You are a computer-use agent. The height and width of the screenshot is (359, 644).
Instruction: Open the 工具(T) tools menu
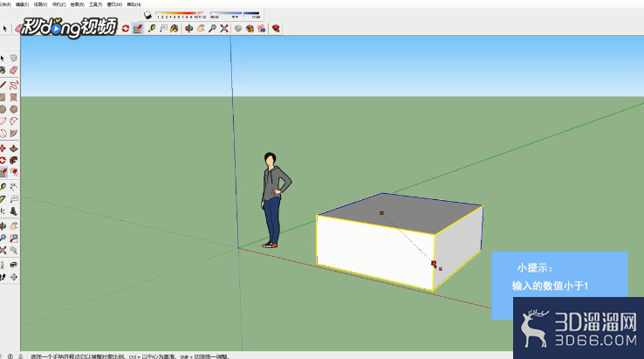[x=96, y=4]
